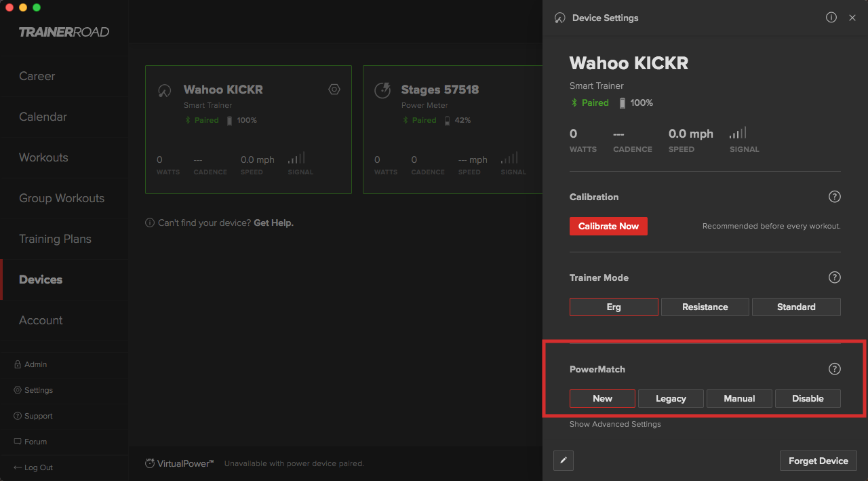The width and height of the screenshot is (868, 481).
Task: Open Trainer Mode help question mark
Action: (x=835, y=277)
